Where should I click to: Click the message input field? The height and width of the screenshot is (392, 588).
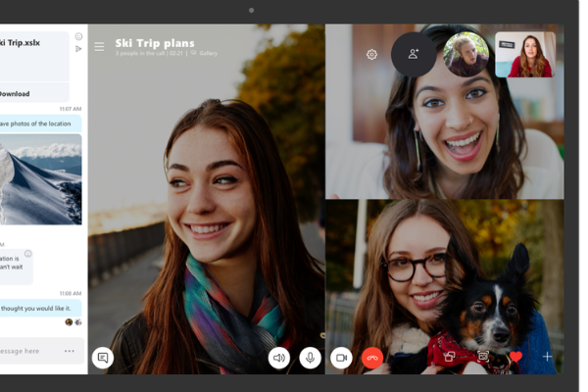[42, 351]
